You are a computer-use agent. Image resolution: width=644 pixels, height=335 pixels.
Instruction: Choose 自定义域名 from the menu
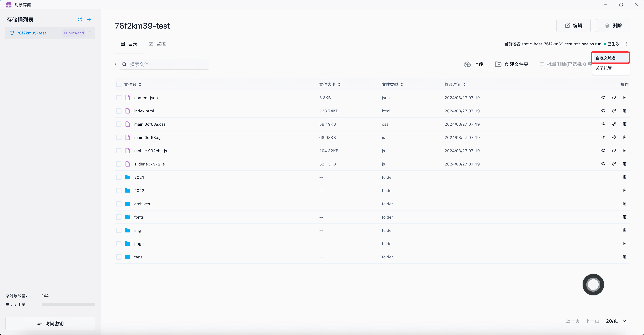[x=610, y=58]
